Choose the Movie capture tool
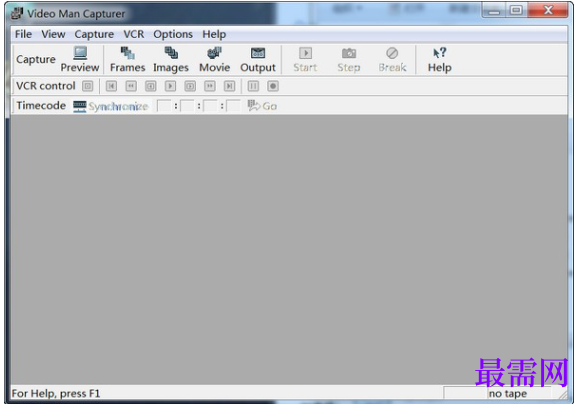The image size is (587, 404). [x=215, y=60]
